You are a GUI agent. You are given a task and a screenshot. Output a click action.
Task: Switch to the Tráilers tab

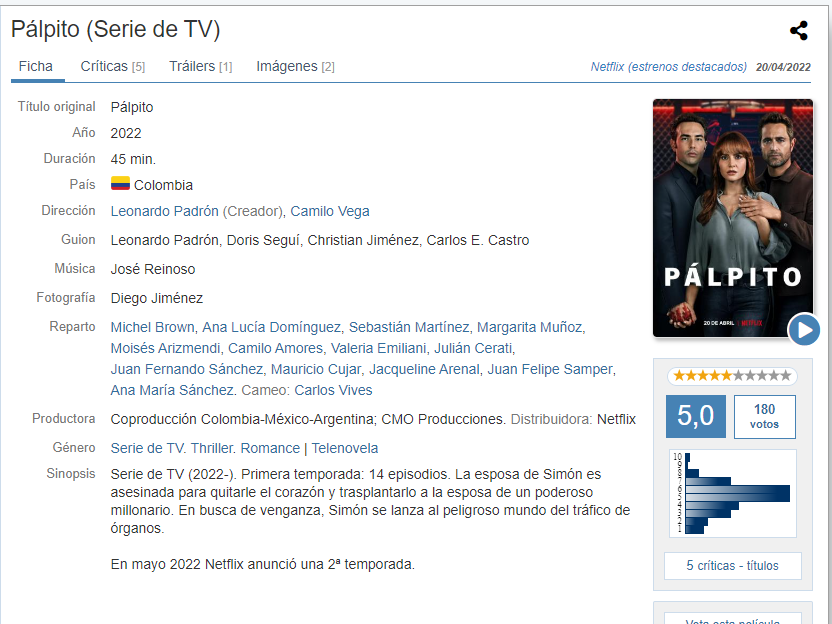tap(201, 66)
